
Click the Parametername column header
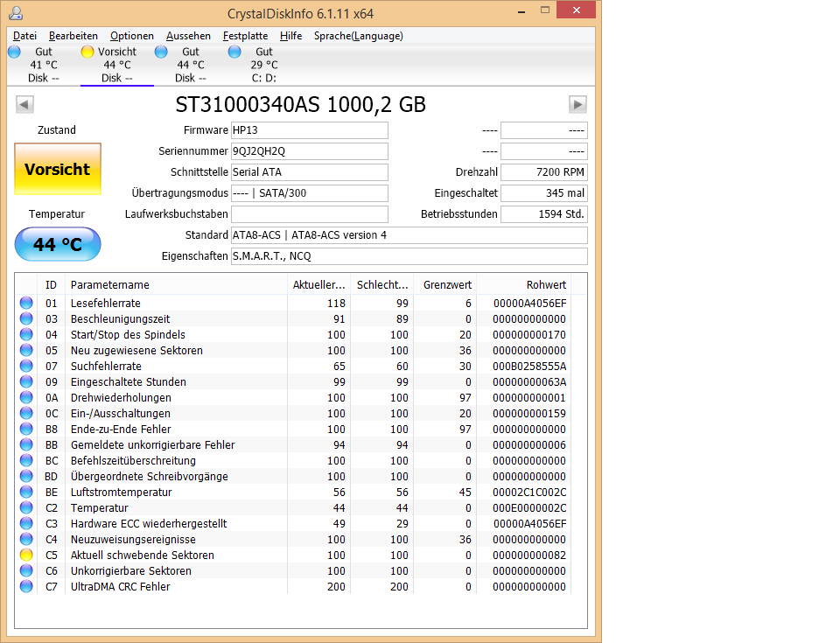[176, 284]
